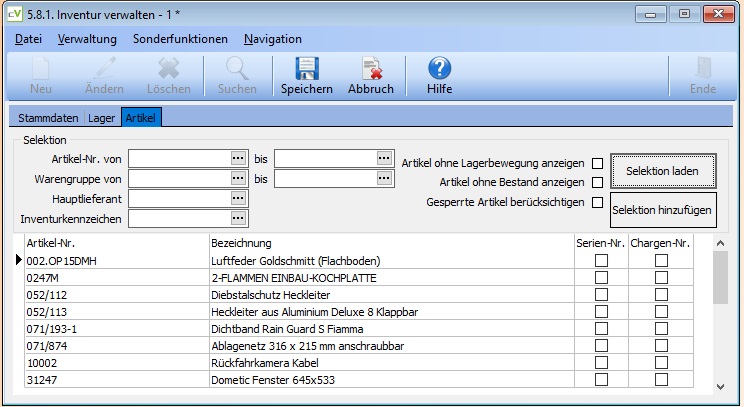This screenshot has width=744, height=407.
Task: Click the Ende door icon
Action: [x=703, y=69]
